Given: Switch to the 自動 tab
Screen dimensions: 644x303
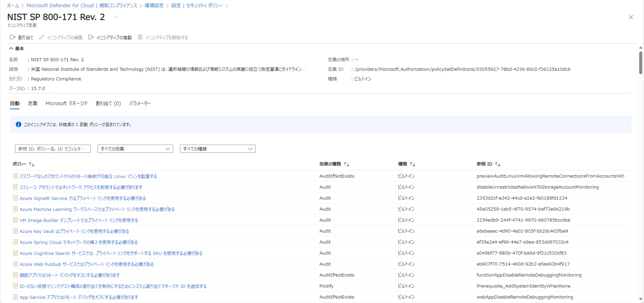Looking at the screenshot, I should pyautogui.click(x=15, y=103).
